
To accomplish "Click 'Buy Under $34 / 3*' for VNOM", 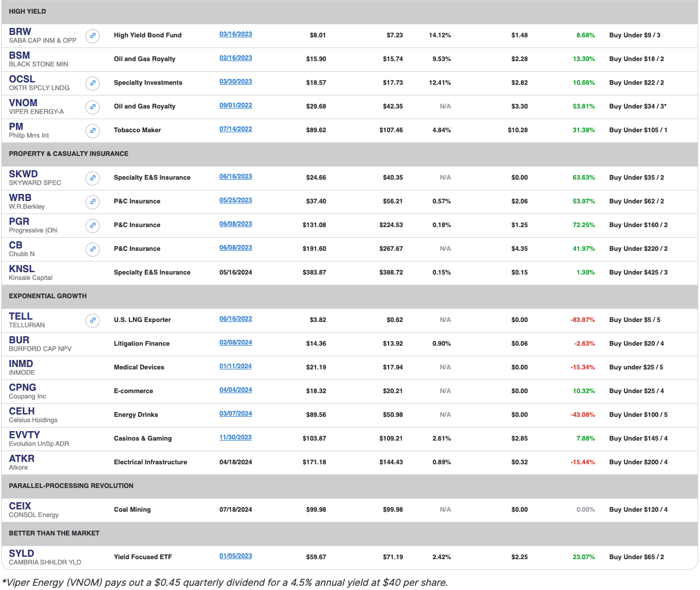I will [638, 107].
